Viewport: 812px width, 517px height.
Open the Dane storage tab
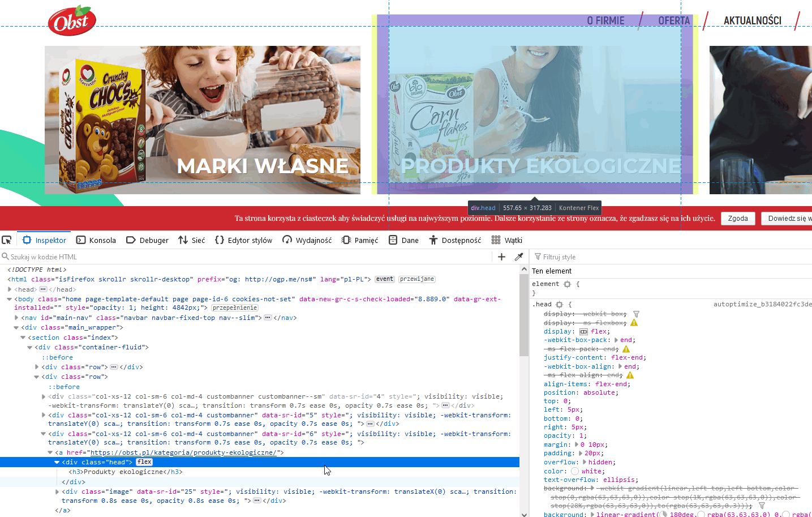[403, 240]
